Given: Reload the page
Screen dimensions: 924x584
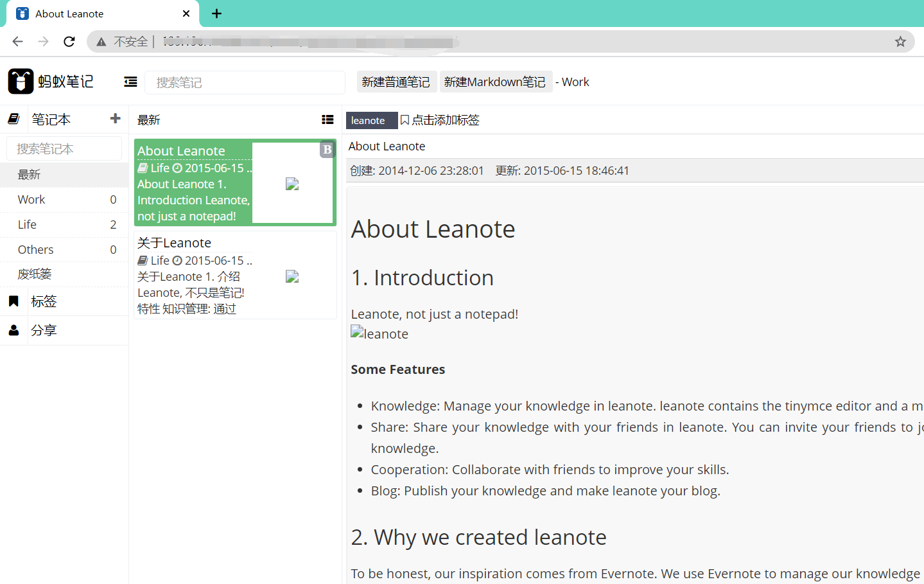Looking at the screenshot, I should coord(69,42).
